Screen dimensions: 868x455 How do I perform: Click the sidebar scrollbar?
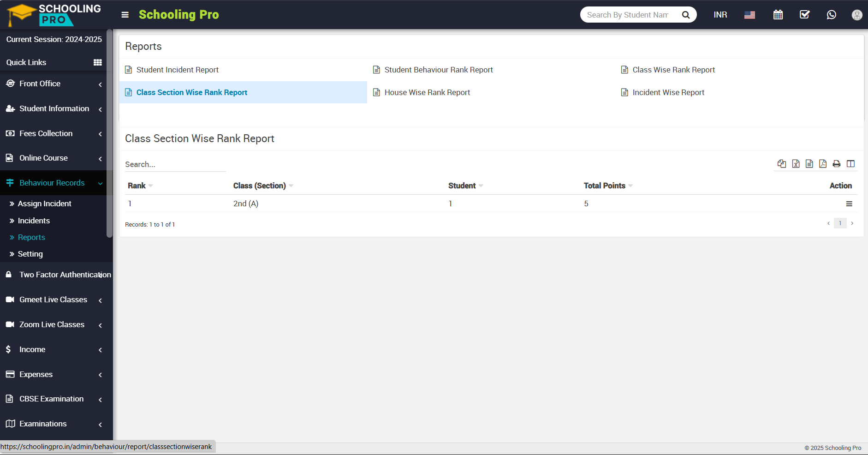109,134
